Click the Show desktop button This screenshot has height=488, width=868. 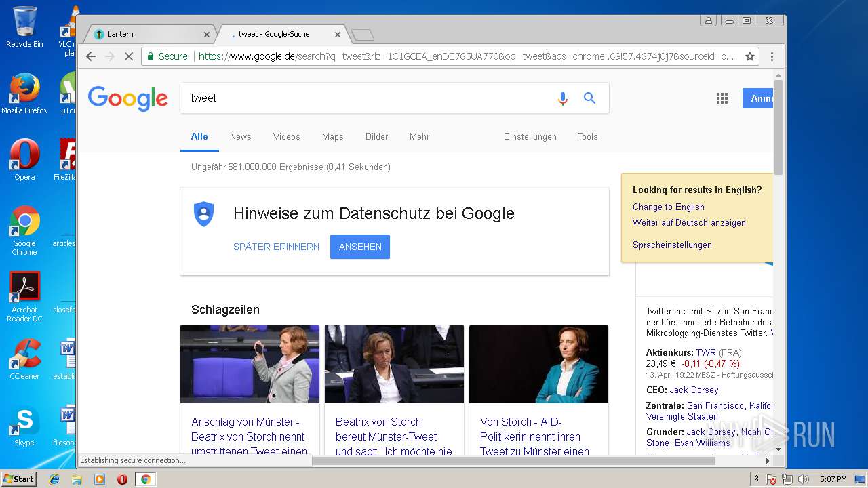point(861,479)
